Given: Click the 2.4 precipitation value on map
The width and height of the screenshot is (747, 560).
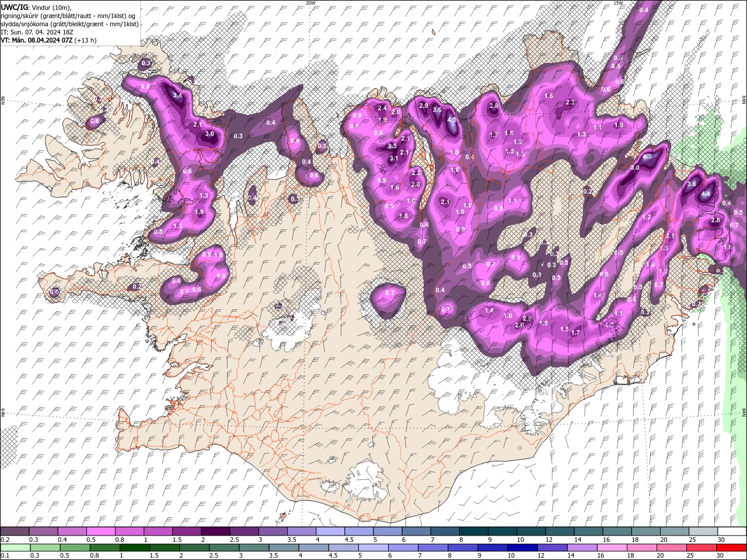Looking at the screenshot, I should (383, 108).
